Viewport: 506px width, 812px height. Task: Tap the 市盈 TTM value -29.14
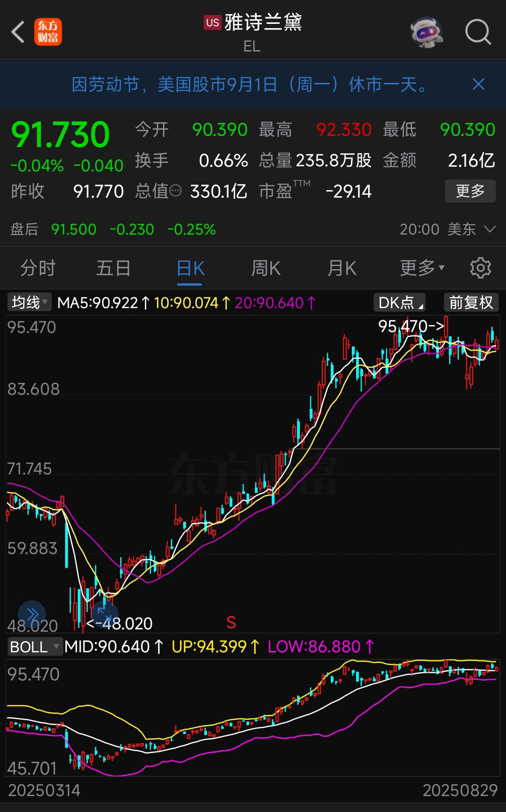[348, 191]
